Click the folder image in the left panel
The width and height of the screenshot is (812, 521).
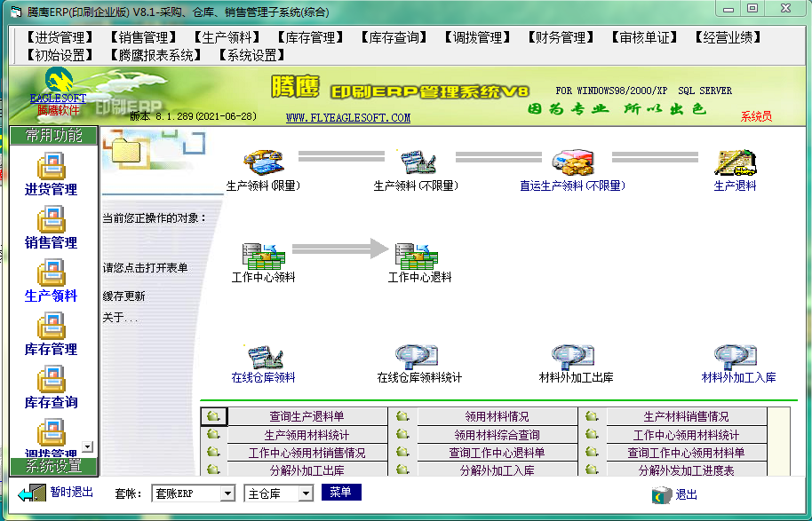point(125,152)
